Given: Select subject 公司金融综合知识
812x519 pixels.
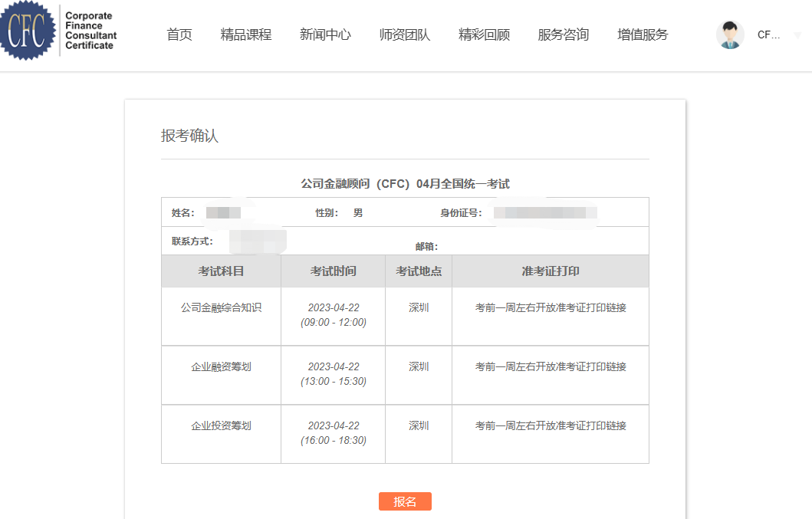Looking at the screenshot, I should point(221,307).
